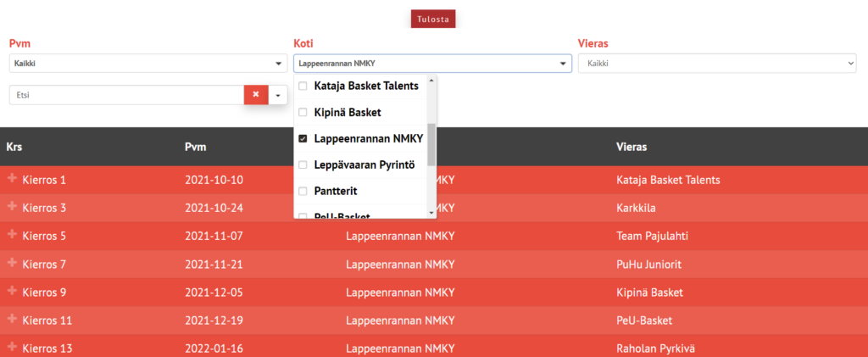
Task: Check the Kataja Basket Talents checkbox
Action: pyautogui.click(x=303, y=86)
